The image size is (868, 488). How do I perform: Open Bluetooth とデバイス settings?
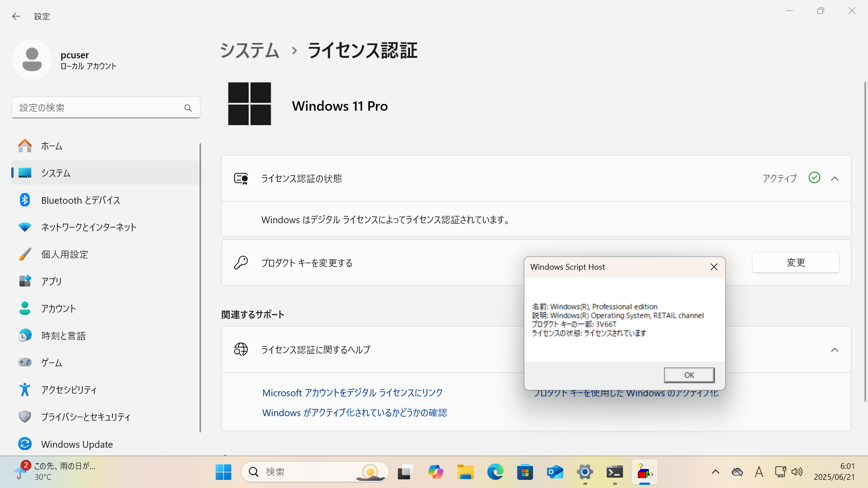pyautogui.click(x=106, y=200)
